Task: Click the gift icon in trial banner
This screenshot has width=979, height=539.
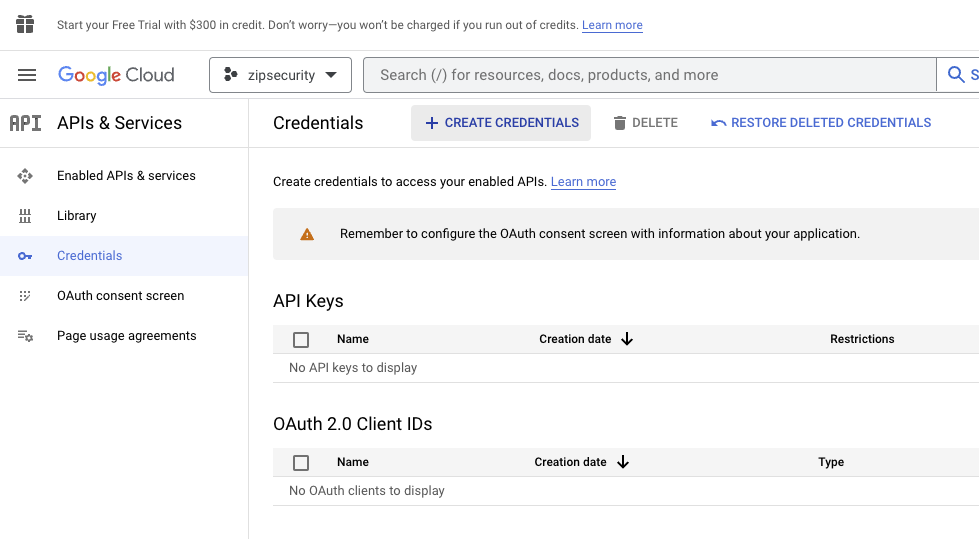Action: (25, 24)
